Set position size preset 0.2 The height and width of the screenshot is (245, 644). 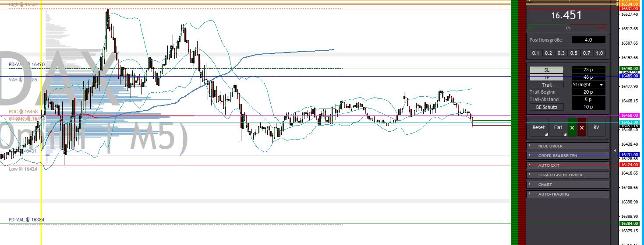click(548, 53)
